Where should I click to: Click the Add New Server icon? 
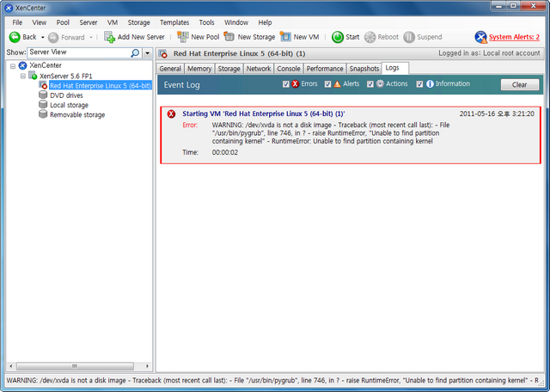point(109,37)
